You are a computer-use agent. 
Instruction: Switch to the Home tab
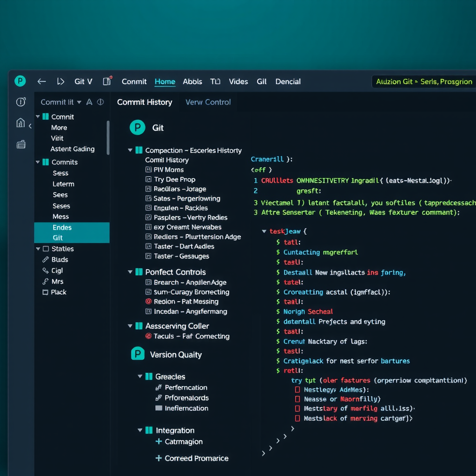(165, 81)
